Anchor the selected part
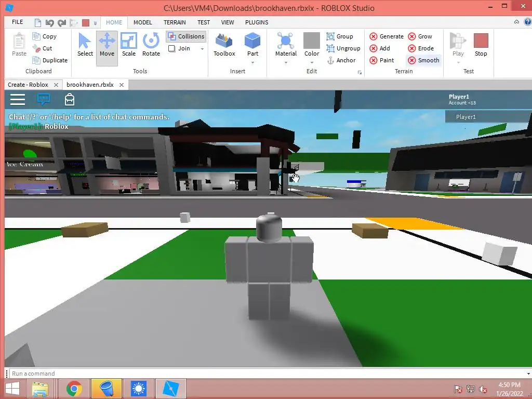The height and width of the screenshot is (399, 532). click(341, 60)
